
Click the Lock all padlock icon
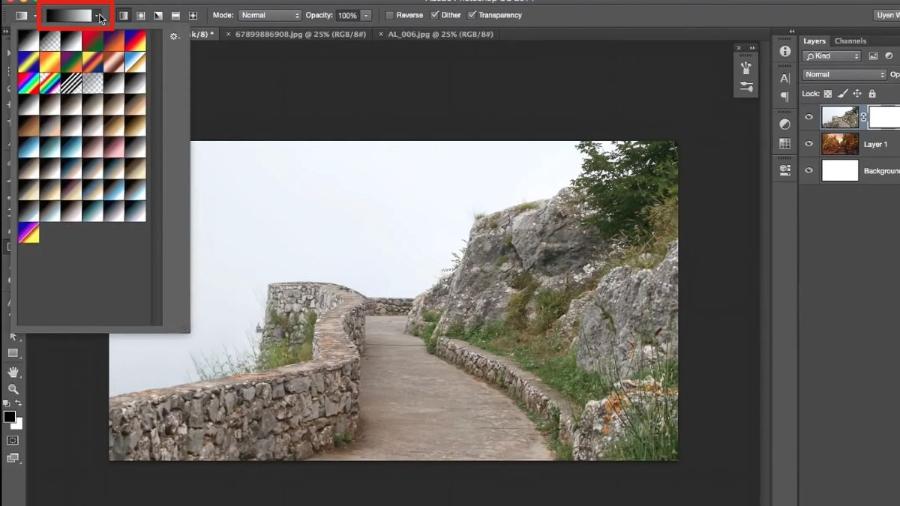pyautogui.click(x=871, y=93)
